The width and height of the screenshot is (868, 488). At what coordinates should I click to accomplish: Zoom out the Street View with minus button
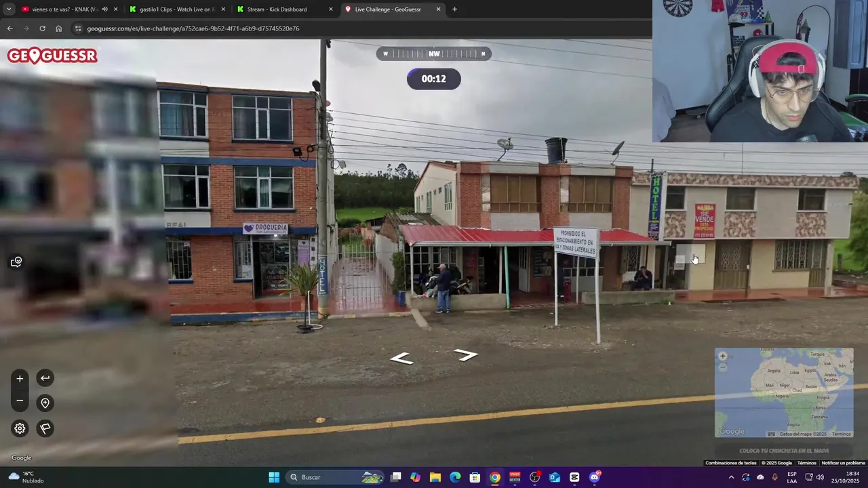[x=20, y=401]
